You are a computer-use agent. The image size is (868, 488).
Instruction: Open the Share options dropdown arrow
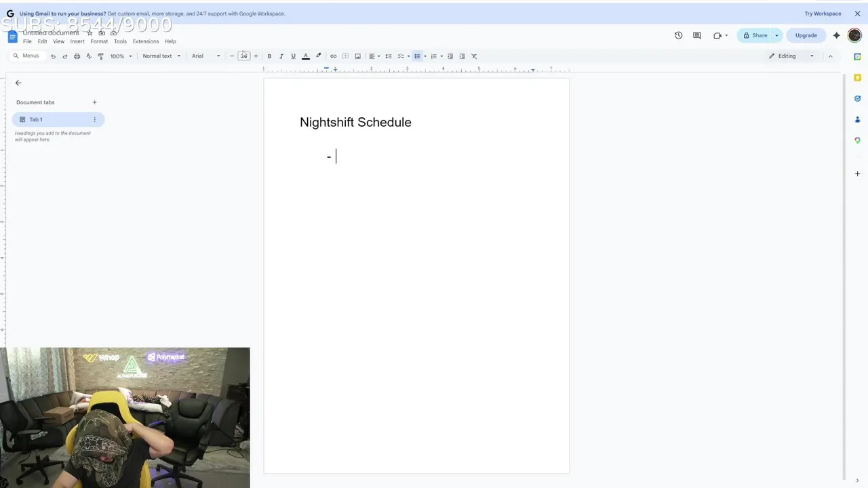[x=776, y=35]
